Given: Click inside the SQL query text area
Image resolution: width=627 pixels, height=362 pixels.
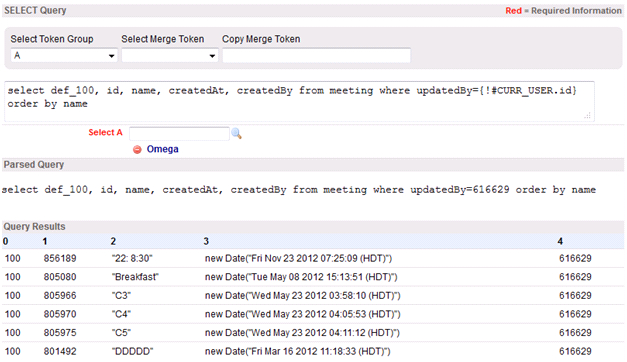Looking at the screenshot, I should 299,102.
